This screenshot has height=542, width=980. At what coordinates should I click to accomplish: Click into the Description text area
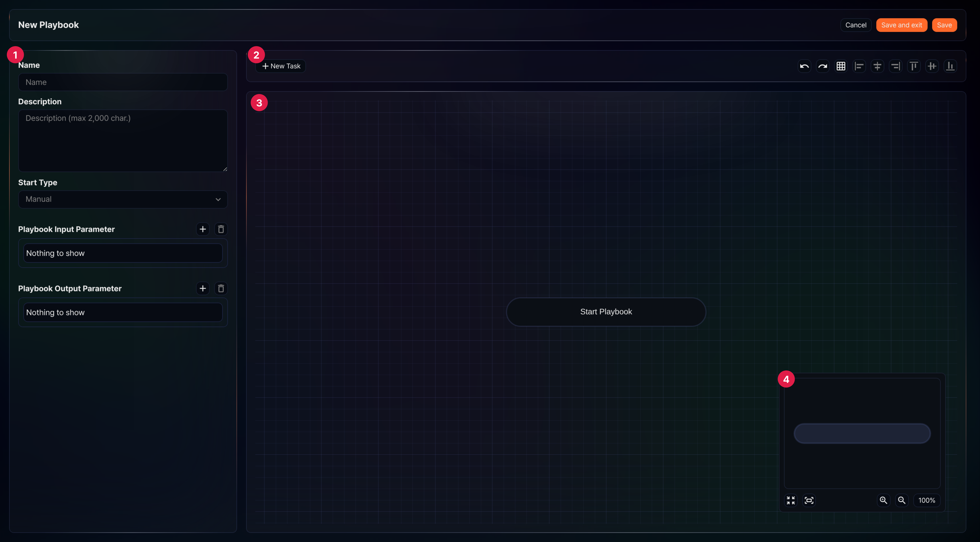123,141
